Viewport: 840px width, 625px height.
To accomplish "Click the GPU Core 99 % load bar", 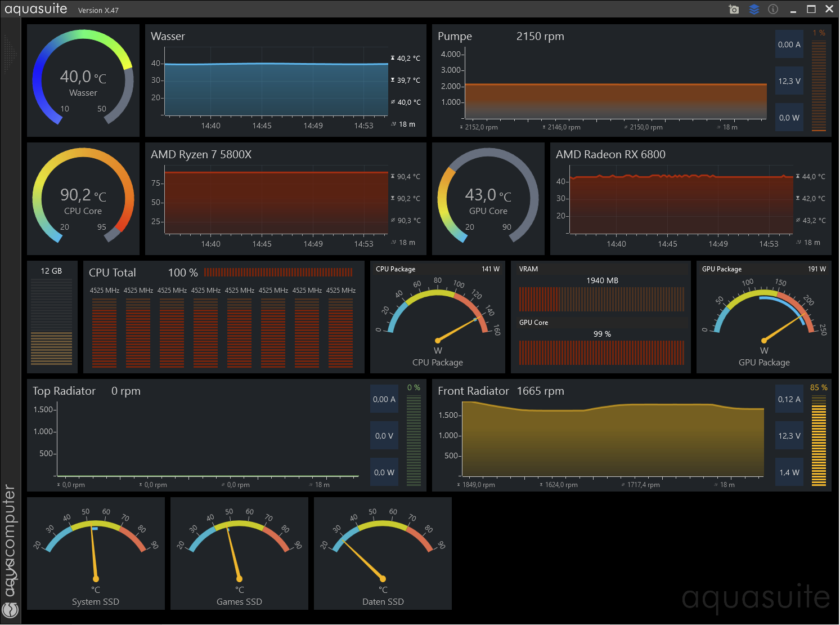I will point(601,352).
